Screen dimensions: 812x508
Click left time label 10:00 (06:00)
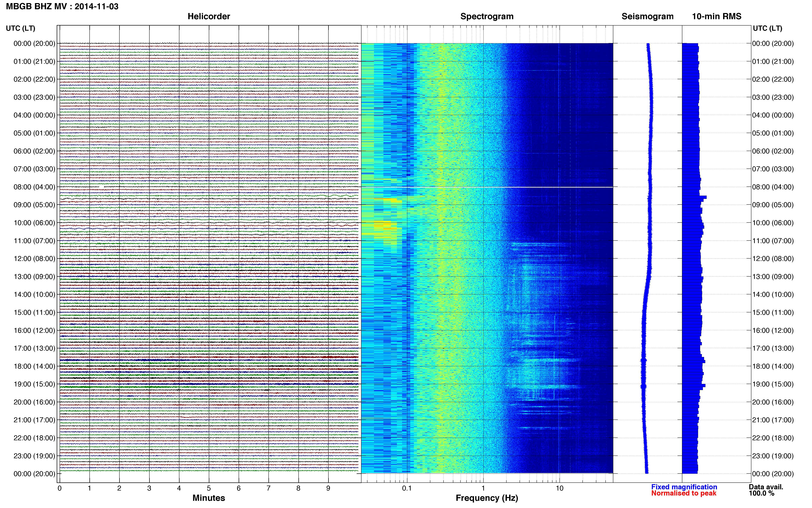click(x=34, y=223)
